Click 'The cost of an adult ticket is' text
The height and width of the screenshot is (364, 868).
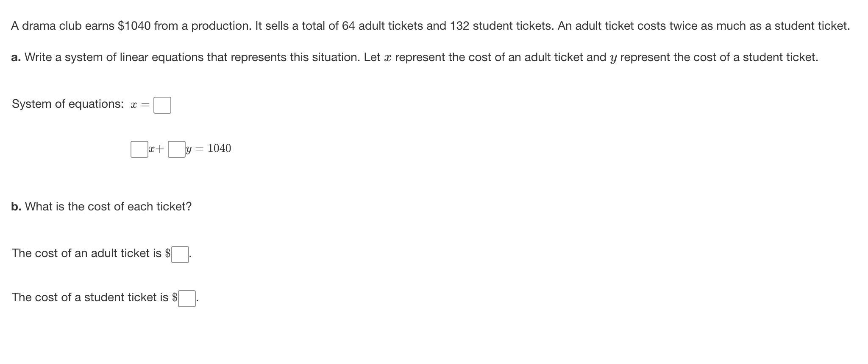pos(86,253)
